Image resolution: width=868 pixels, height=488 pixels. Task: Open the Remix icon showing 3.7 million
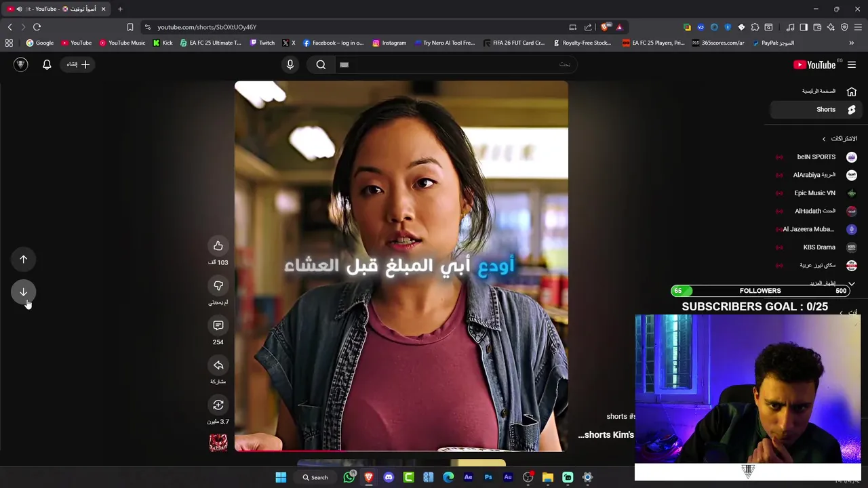[x=218, y=405]
